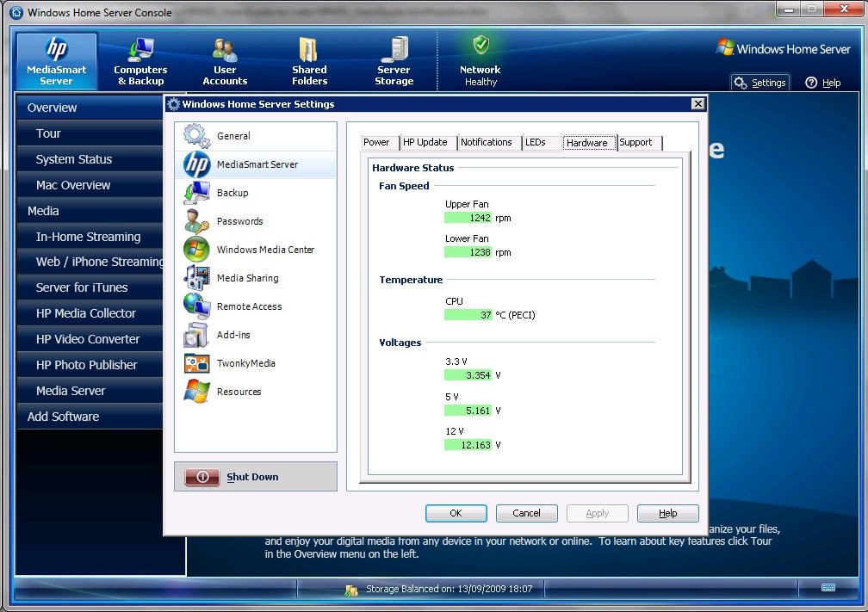Screen dimensions: 868x612
Task: Click the CPU temperature value 37
Action: point(468,315)
